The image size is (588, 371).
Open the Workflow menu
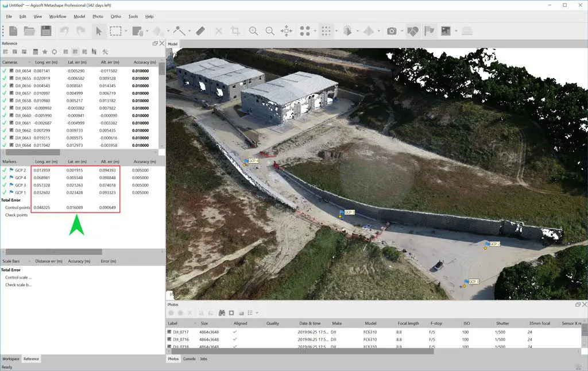(x=58, y=17)
